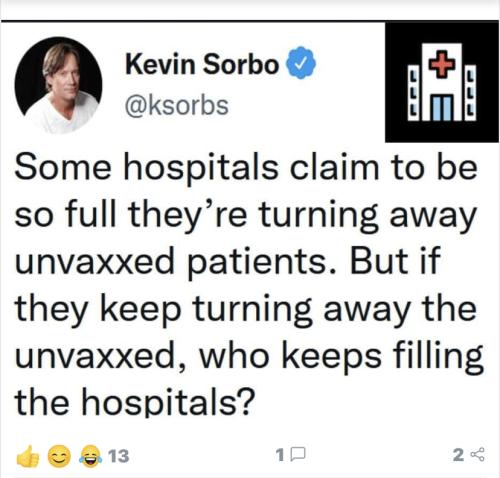Image resolution: width=500 pixels, height=478 pixels.
Task: Share the post using share icon
Action: 478,454
